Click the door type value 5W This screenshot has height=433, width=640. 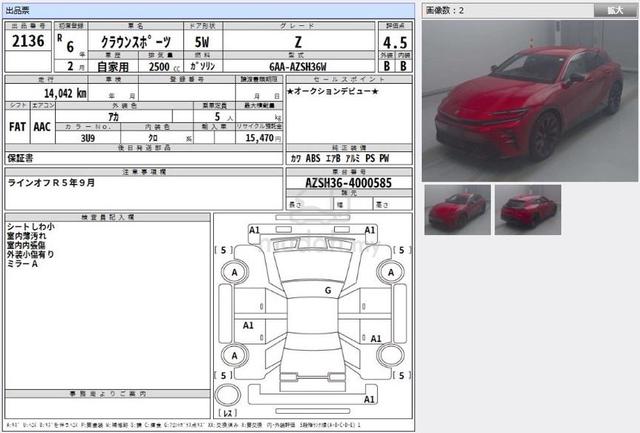[x=202, y=42]
